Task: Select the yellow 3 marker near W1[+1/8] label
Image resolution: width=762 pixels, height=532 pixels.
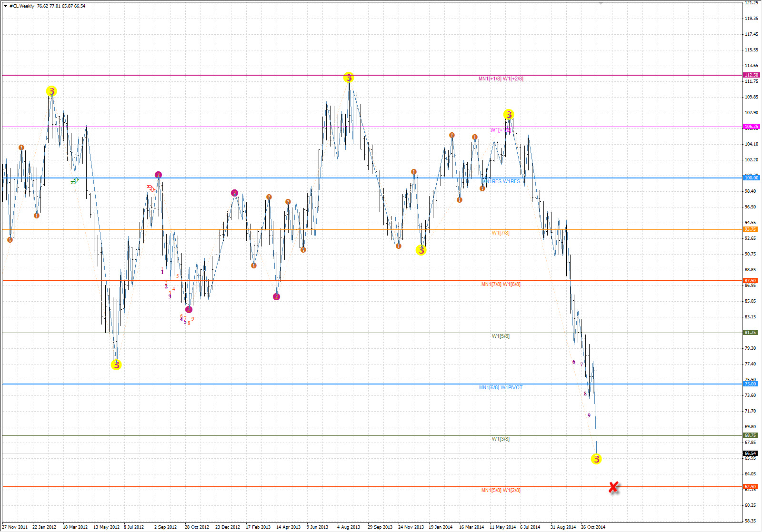Action: pos(509,115)
